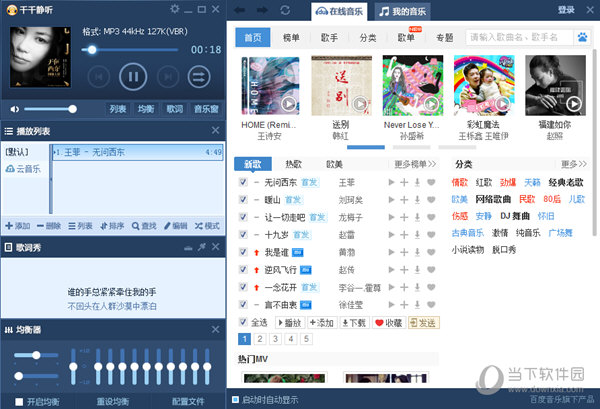
Task: Uncheck the checkbox for 十九岁
Action: tap(243, 234)
